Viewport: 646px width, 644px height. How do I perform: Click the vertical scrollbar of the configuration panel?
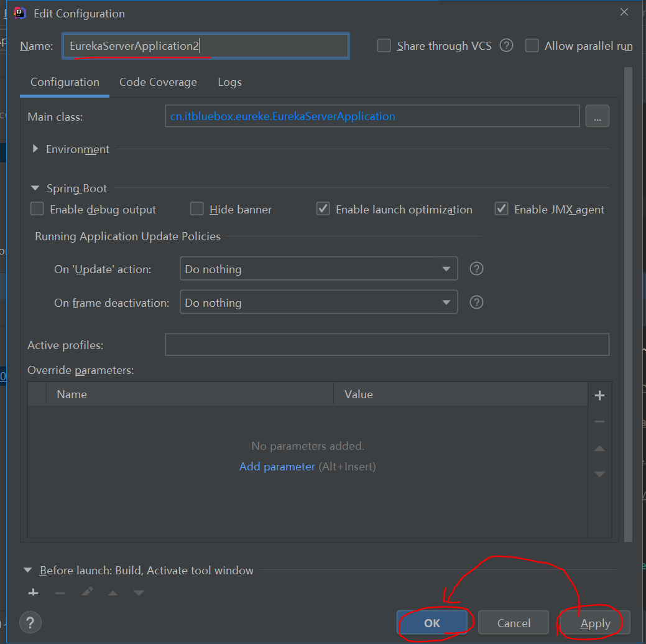(628, 304)
